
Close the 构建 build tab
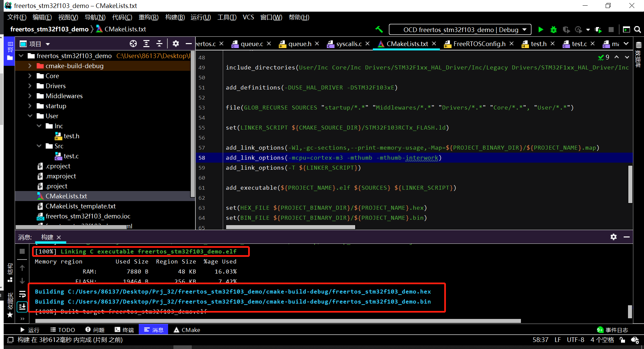[59, 237]
